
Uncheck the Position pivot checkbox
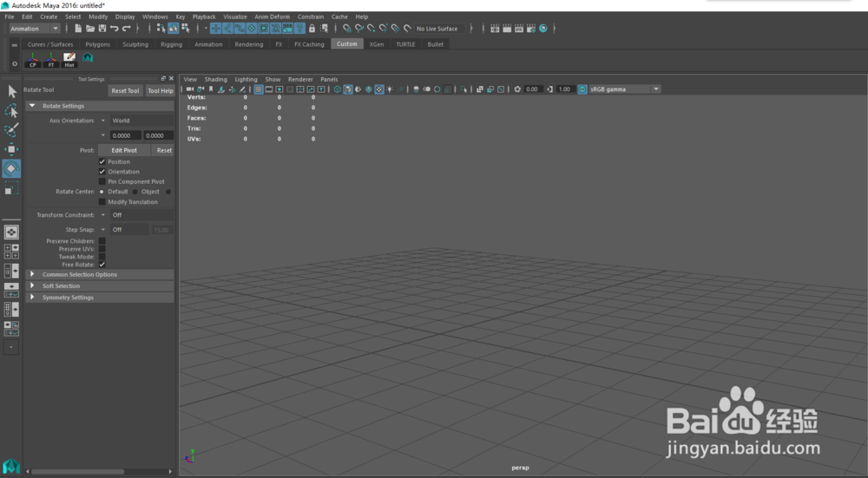(x=102, y=161)
